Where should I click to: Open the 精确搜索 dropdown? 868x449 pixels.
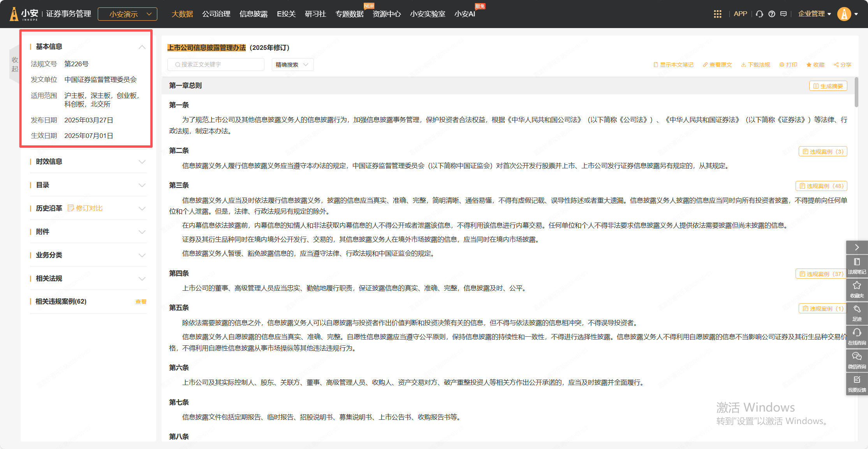point(292,65)
